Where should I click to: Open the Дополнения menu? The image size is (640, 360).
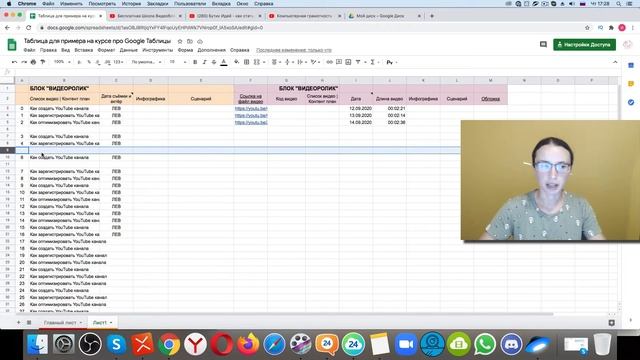(x=211, y=50)
